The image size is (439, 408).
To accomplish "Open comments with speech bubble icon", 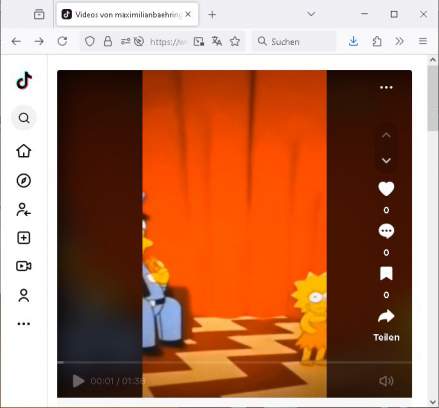I will coord(386,231).
